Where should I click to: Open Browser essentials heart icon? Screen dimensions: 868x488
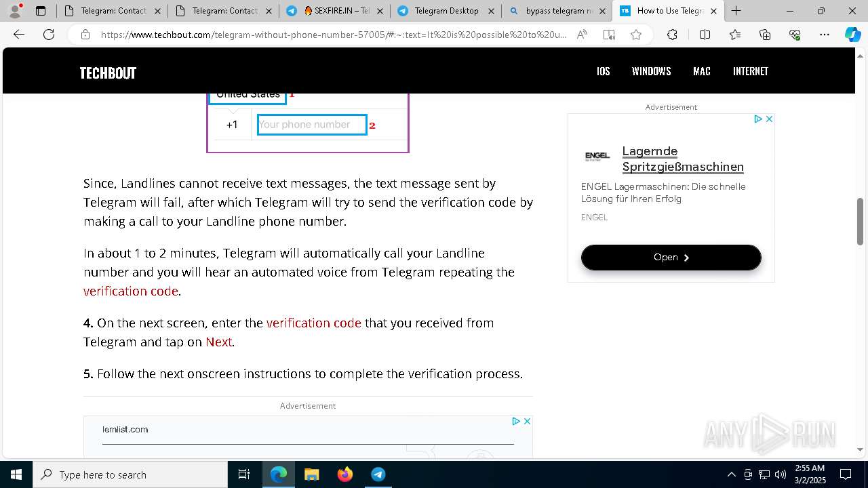(795, 35)
